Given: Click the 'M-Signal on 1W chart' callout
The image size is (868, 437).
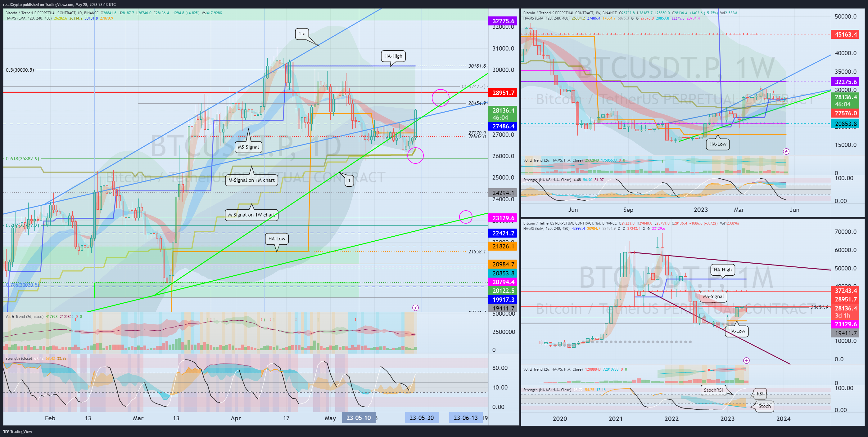Looking at the screenshot, I should [252, 215].
